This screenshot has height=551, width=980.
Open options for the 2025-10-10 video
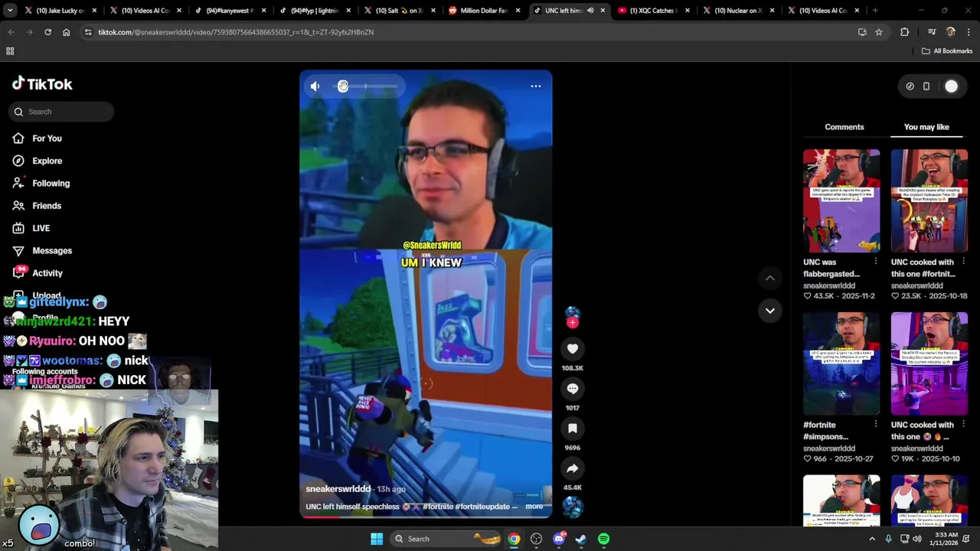[x=963, y=425]
